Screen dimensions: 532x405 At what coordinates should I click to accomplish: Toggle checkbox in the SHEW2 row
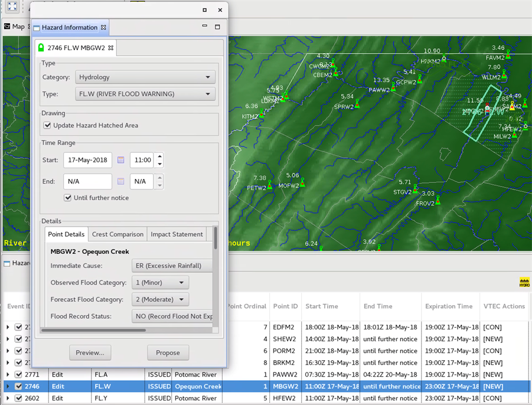[19, 339]
